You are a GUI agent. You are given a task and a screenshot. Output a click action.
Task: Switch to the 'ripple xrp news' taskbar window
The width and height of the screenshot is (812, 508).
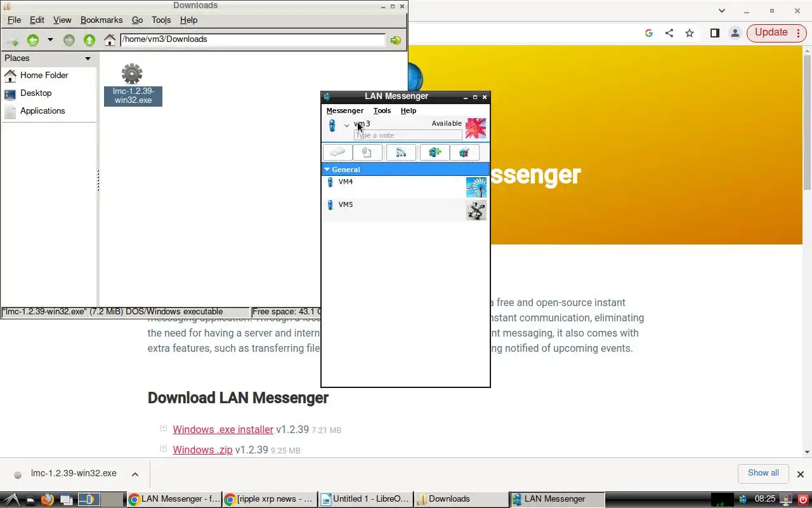point(270,499)
